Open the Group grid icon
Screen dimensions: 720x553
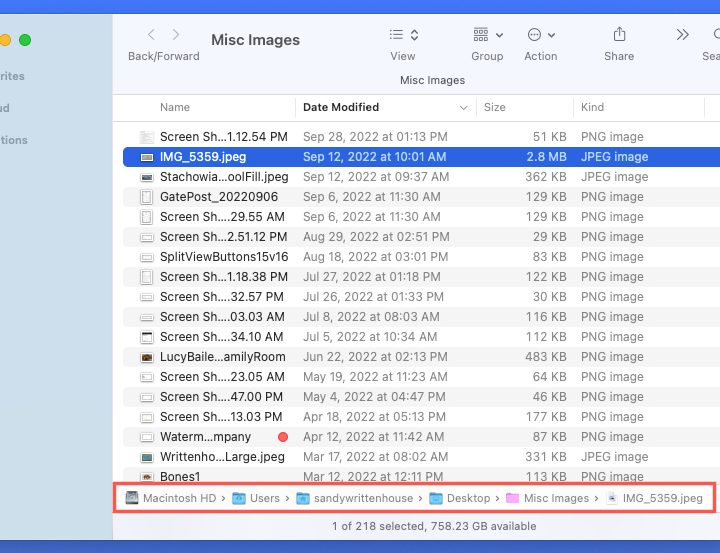click(481, 34)
